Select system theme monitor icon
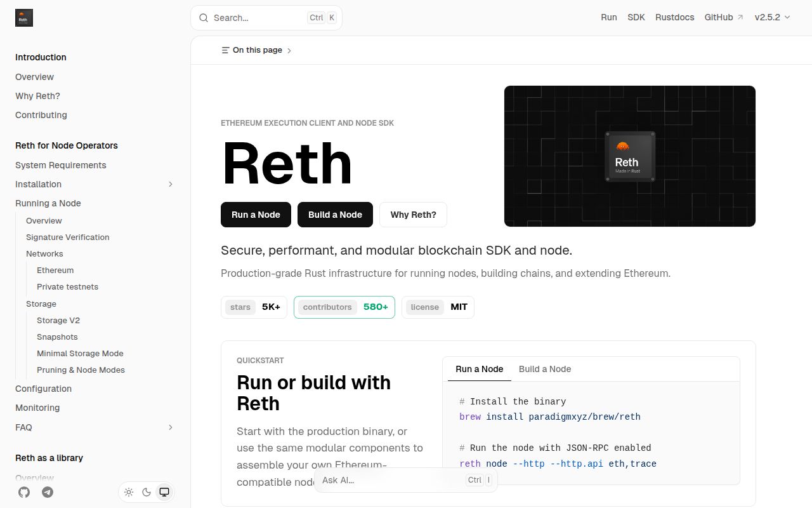 point(164,492)
